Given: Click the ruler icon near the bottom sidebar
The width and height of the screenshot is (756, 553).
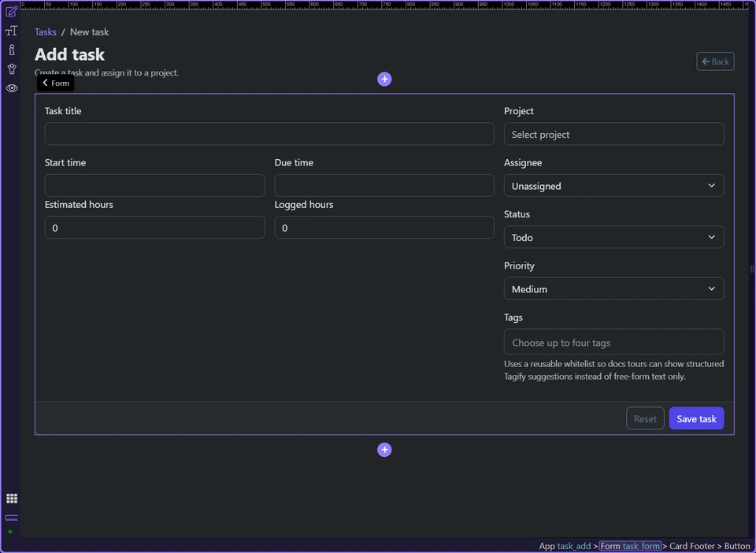Looking at the screenshot, I should 11,518.
